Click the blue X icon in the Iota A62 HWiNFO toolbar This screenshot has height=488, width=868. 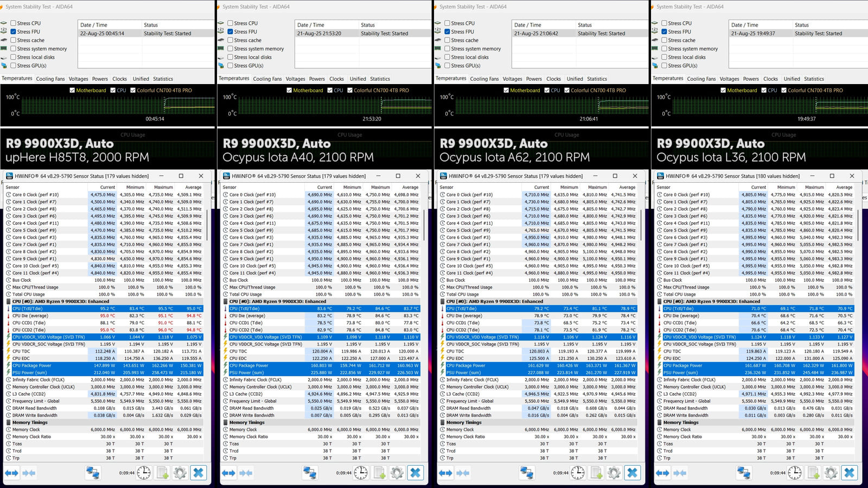click(x=633, y=473)
